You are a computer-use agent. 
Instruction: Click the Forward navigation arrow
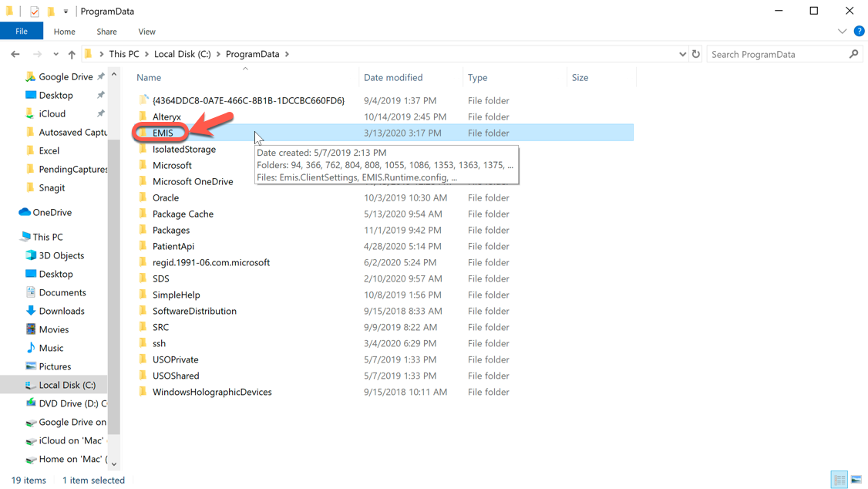[37, 54]
